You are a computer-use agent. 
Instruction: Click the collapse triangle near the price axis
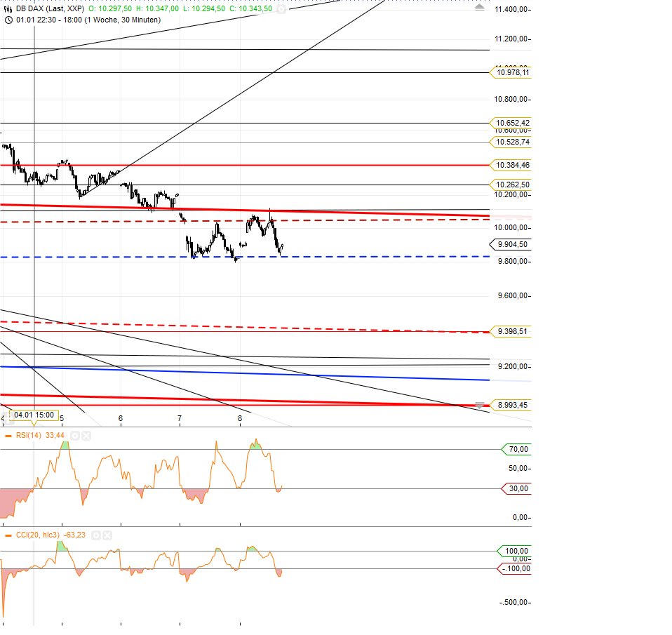(x=480, y=6)
